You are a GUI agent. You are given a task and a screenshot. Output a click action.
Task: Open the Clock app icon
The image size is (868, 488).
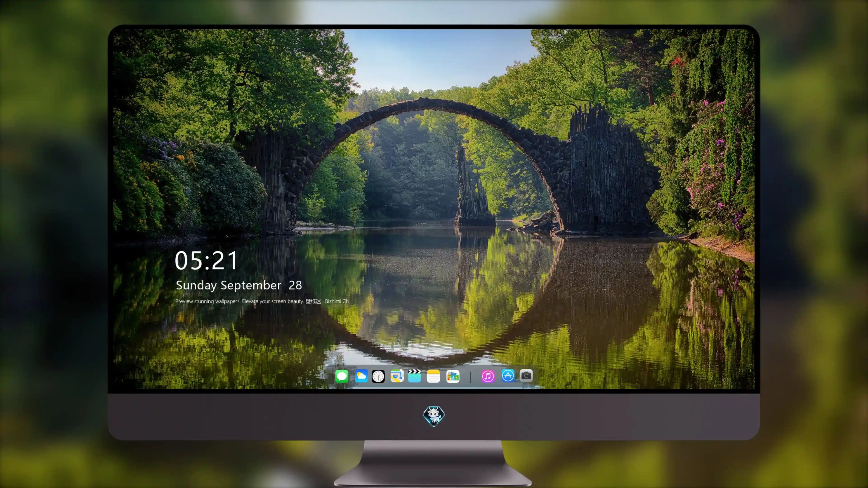(x=378, y=376)
